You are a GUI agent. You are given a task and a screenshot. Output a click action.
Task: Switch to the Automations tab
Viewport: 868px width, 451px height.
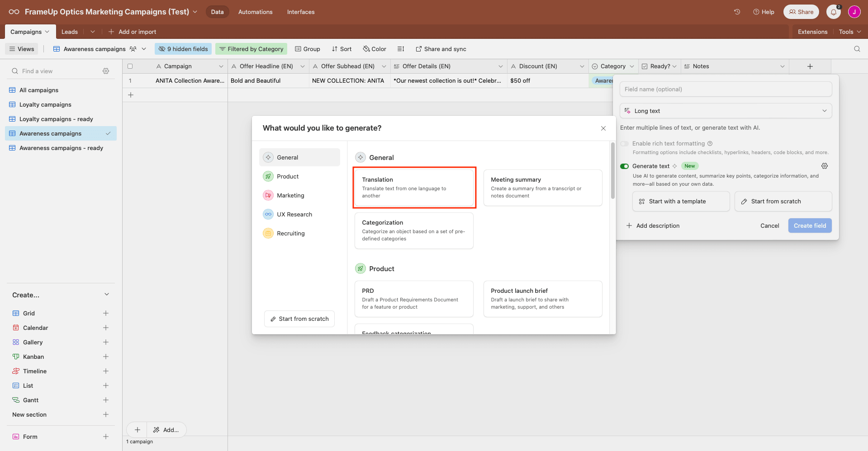(x=255, y=12)
